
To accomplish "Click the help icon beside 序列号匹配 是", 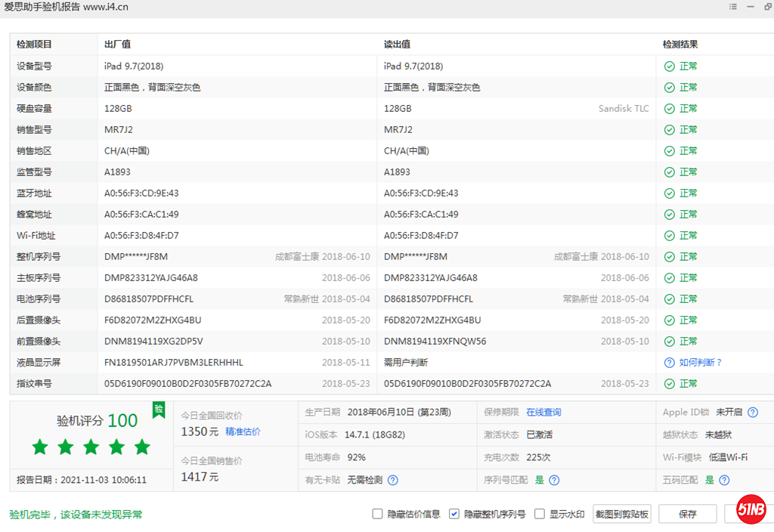I will coord(554,480).
